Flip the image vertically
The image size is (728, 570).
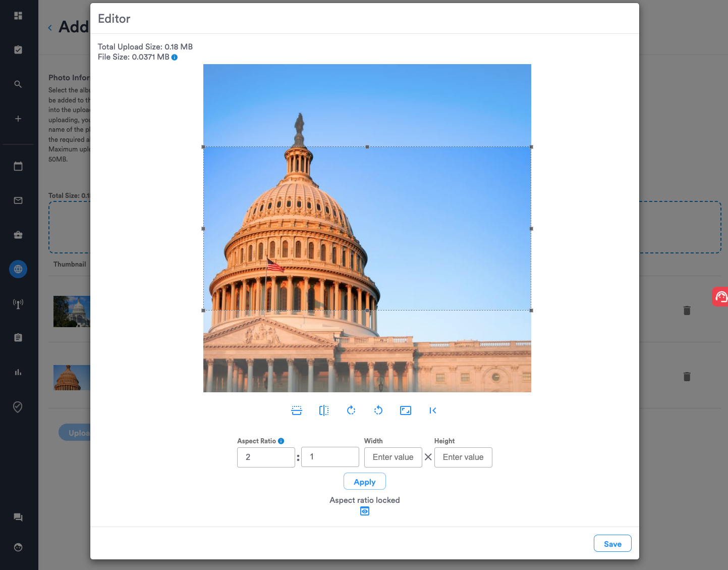[297, 410]
